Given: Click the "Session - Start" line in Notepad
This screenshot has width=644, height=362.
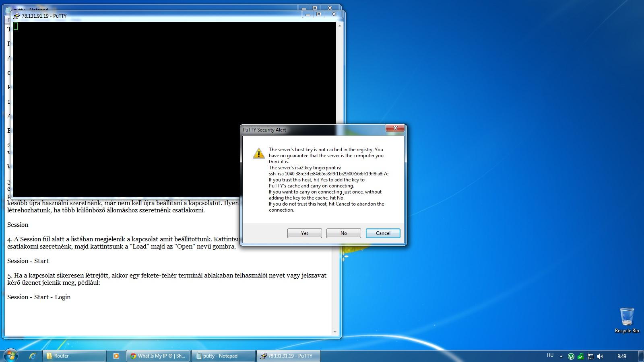Looking at the screenshot, I should pos(28,261).
